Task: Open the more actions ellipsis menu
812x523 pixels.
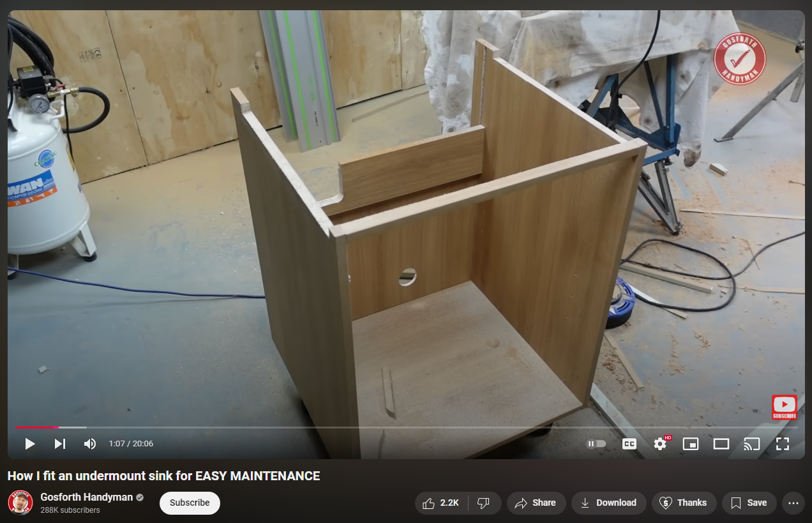Action: (x=793, y=503)
